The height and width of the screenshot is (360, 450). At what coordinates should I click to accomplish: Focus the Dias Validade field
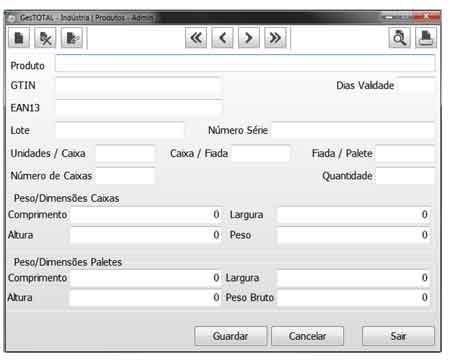click(417, 86)
